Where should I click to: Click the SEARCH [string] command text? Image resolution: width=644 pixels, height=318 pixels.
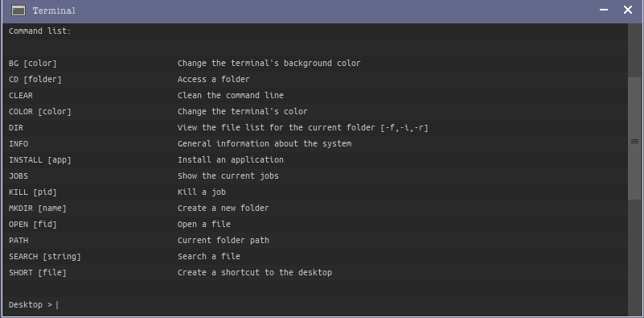[x=45, y=256]
